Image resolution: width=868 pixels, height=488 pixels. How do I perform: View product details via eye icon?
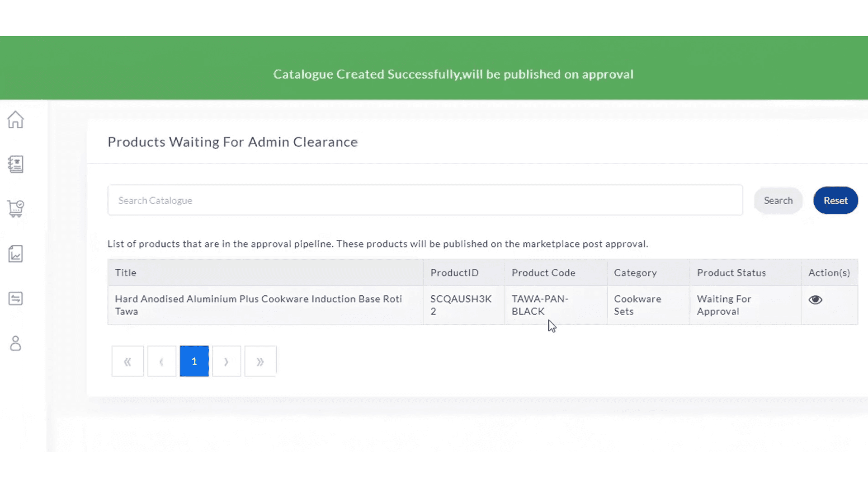point(815,300)
